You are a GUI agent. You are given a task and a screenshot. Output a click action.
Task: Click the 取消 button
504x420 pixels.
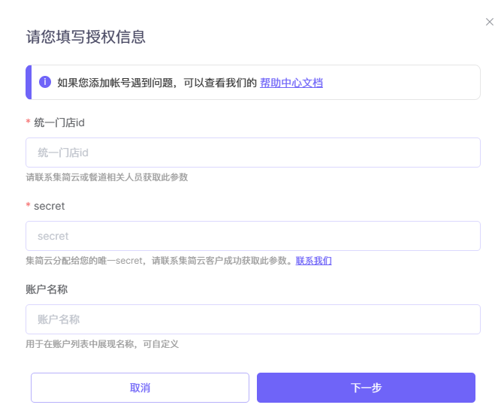tap(140, 388)
